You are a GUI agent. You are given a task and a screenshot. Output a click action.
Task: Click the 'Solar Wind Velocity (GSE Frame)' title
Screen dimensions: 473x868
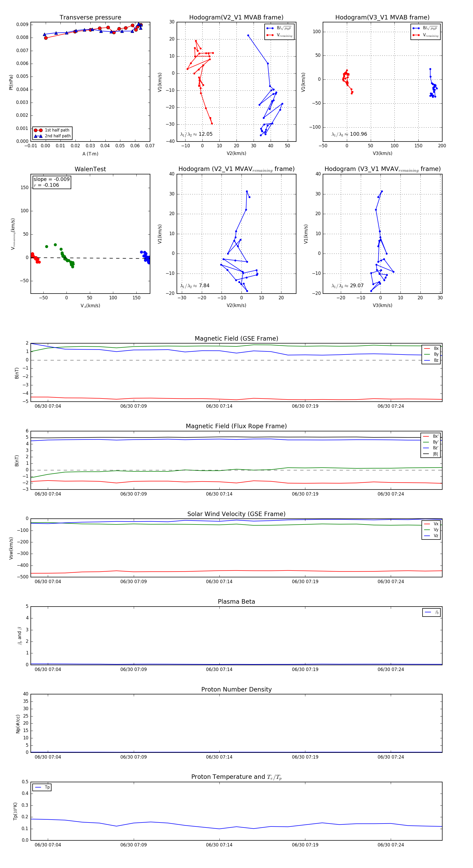coord(236,514)
